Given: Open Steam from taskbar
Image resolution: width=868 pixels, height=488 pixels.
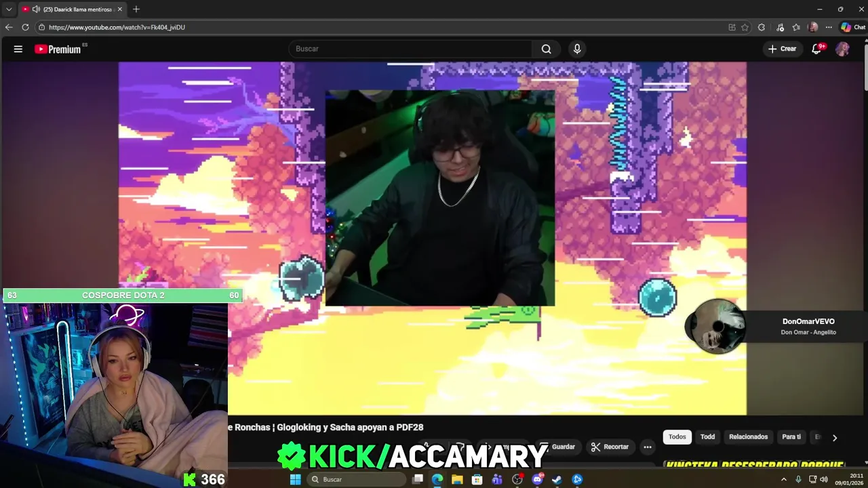Looking at the screenshot, I should pos(557,479).
